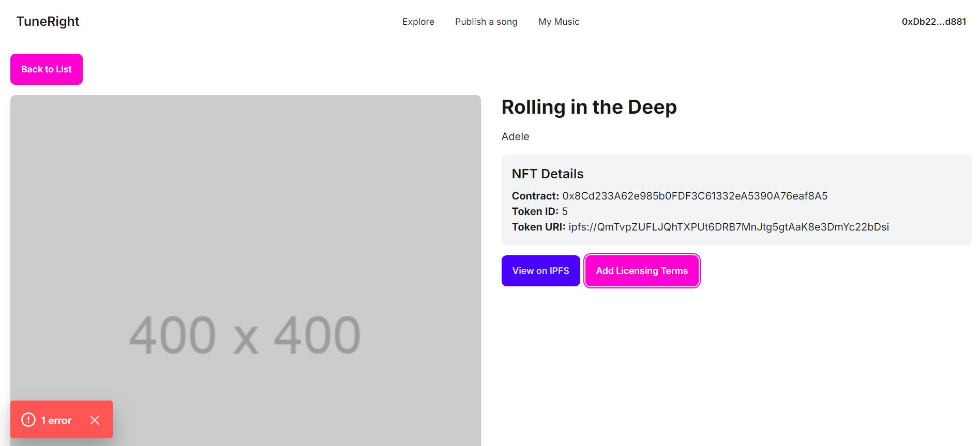
Task: Open My Music page
Action: click(559, 22)
